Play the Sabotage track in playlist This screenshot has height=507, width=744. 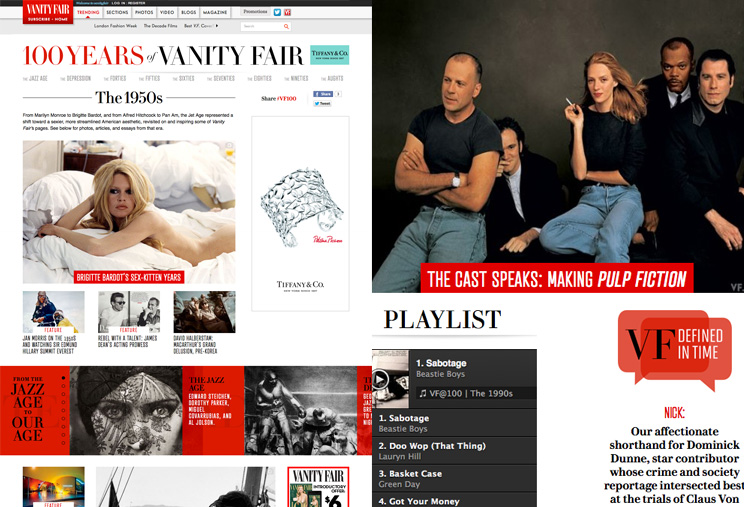tap(380, 379)
